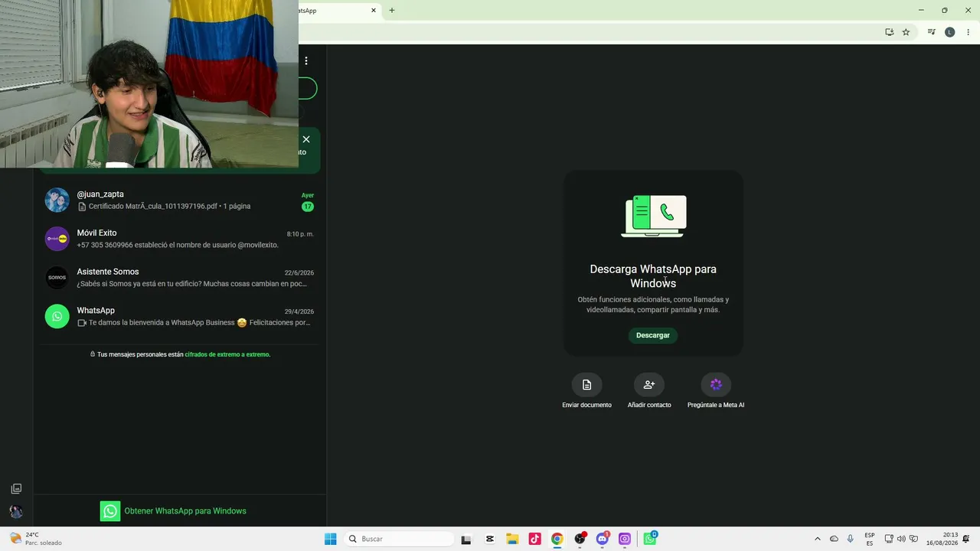Open Discord from the taskbar
The height and width of the screenshot is (551, 980).
click(x=603, y=539)
